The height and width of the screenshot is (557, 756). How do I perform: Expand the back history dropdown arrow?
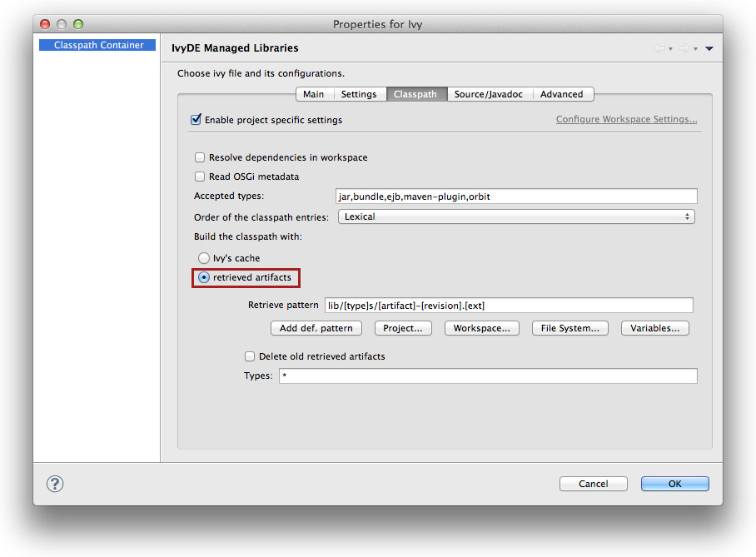tap(670, 50)
